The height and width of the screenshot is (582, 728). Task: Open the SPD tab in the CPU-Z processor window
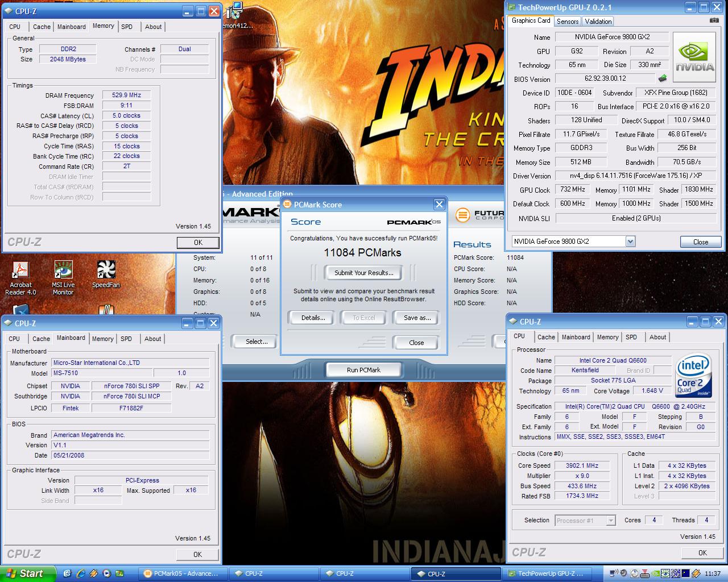631,337
